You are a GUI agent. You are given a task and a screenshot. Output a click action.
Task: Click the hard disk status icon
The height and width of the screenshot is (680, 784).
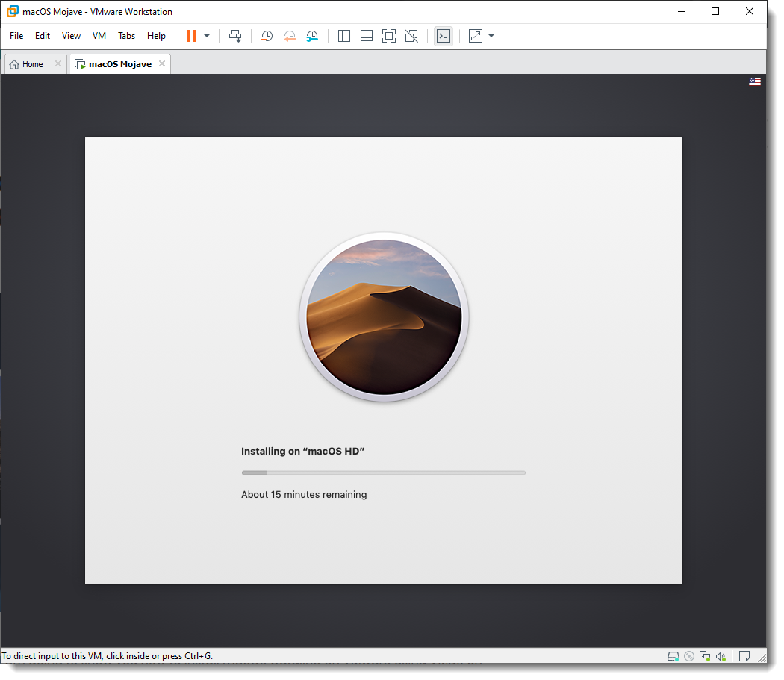tap(673, 657)
